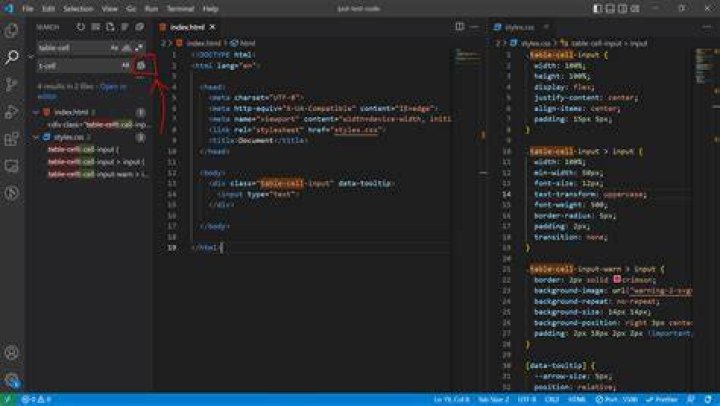Open More Actions for index.html editor group
Image resolution: width=720 pixels, height=406 pixels.
pyautogui.click(x=474, y=27)
